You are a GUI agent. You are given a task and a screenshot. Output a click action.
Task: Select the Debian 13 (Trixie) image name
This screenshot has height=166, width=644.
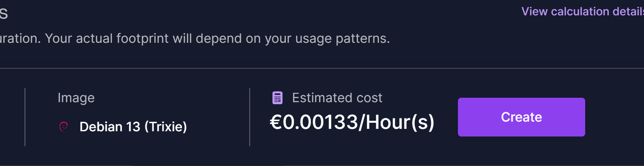coord(133,127)
